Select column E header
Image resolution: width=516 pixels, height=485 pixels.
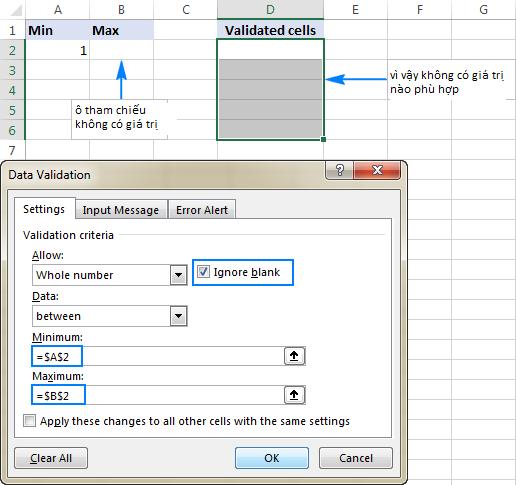click(x=355, y=9)
